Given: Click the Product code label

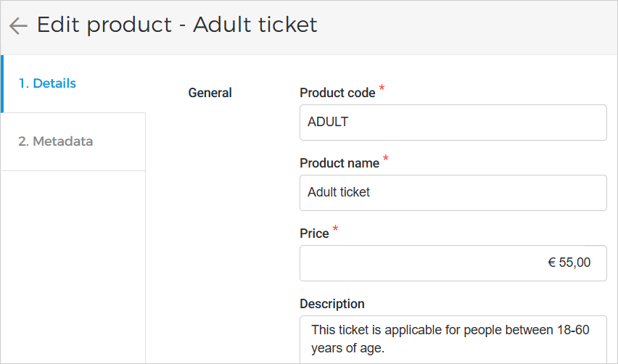Looking at the screenshot, I should click(337, 93).
